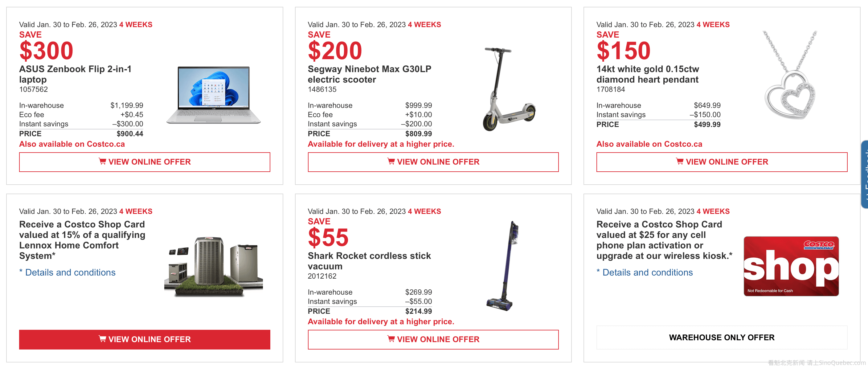The width and height of the screenshot is (868, 368).
Task: Click cart icon in Segway scooter offer button
Action: click(391, 162)
